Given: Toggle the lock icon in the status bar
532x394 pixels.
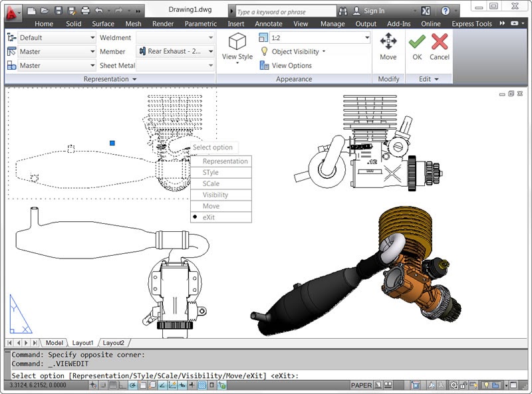Looking at the screenshot, I should pyautogui.click(x=464, y=384).
